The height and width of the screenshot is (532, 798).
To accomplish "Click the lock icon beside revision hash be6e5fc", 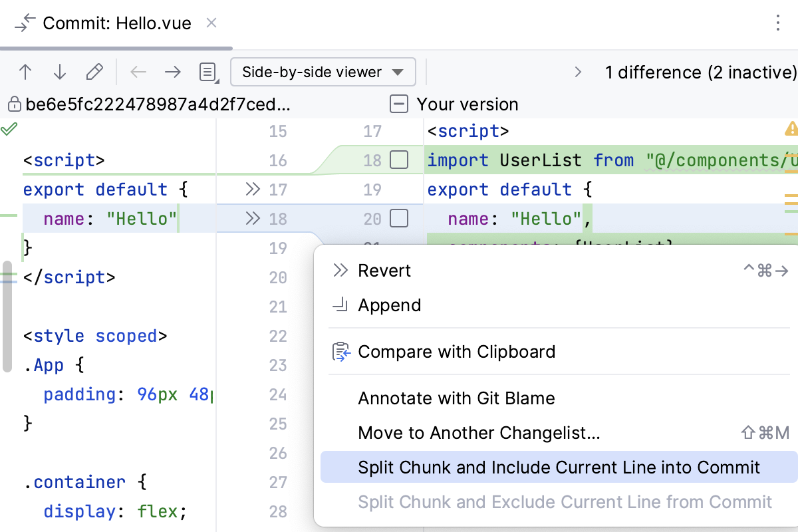I will [15, 104].
